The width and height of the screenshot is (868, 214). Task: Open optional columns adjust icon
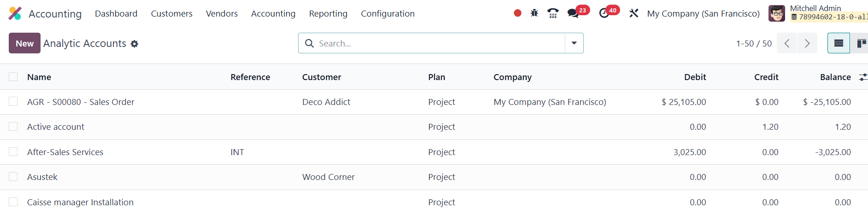[863, 77]
